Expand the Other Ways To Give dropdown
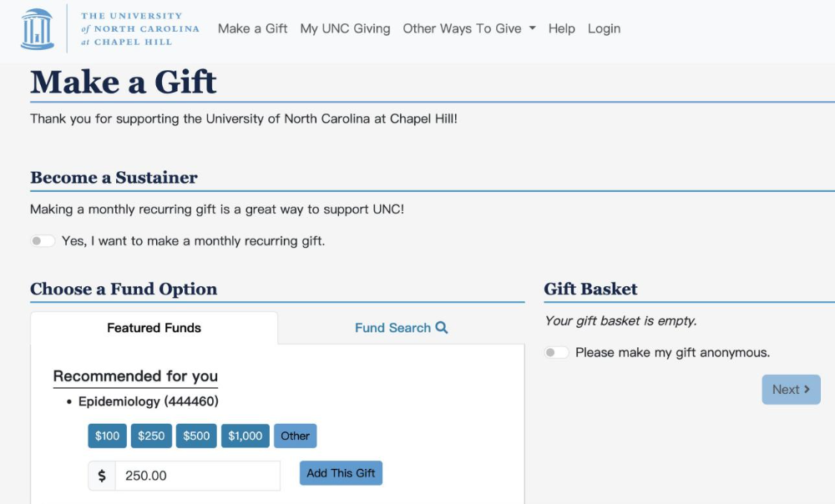Viewport: 835px width, 504px height. [468, 28]
